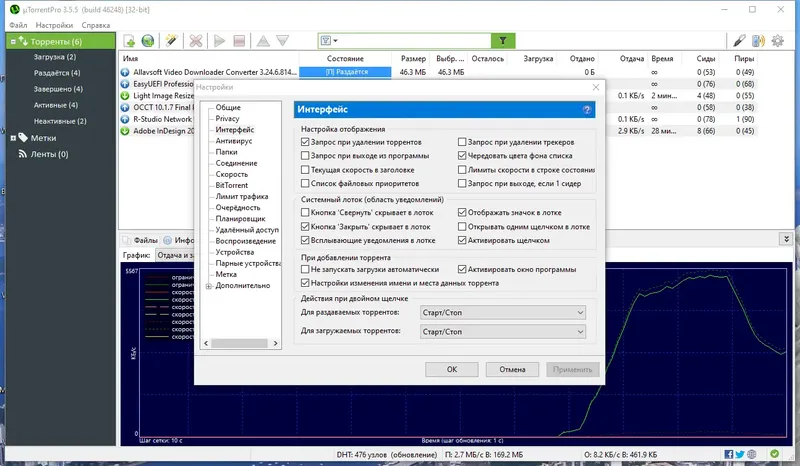
Task: Click the remote access icon in toolbar
Action: coord(758,41)
